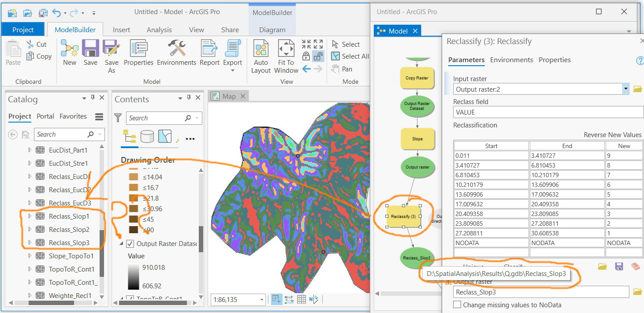Expand the EucDist_Part1 catalog item

coord(30,150)
